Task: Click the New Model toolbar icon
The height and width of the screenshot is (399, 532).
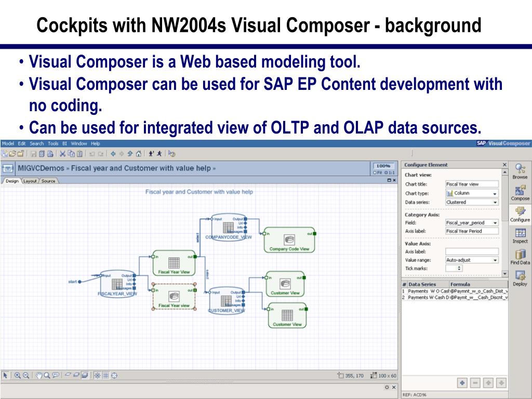Action: click(x=4, y=154)
